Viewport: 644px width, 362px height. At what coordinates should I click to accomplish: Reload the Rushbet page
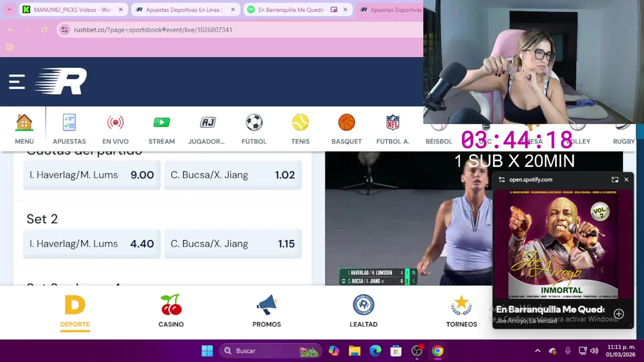[x=44, y=30]
